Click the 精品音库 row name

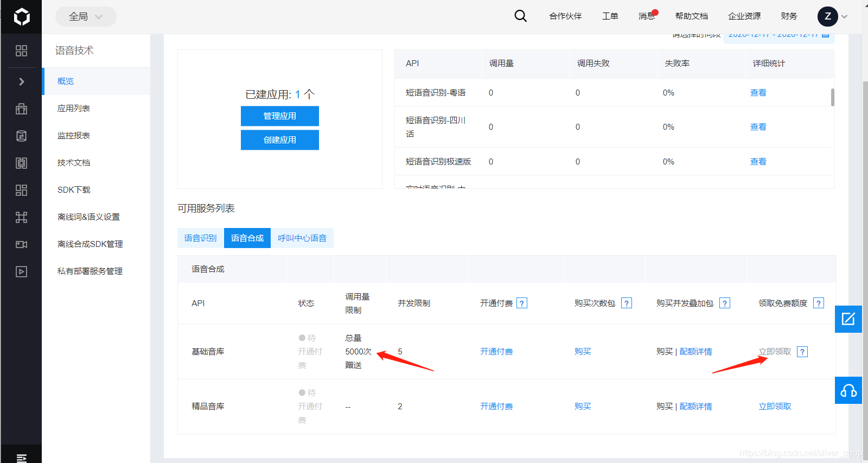(208, 407)
